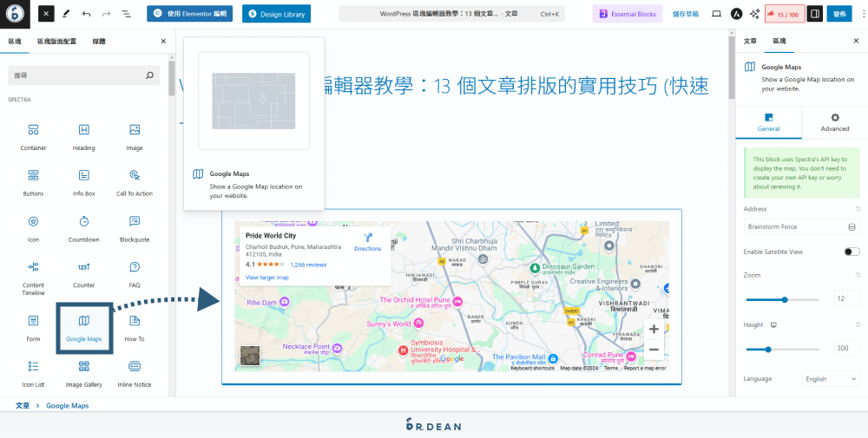Image resolution: width=868 pixels, height=438 pixels.
Task: Open the 文章 settings tab
Action: (750, 41)
